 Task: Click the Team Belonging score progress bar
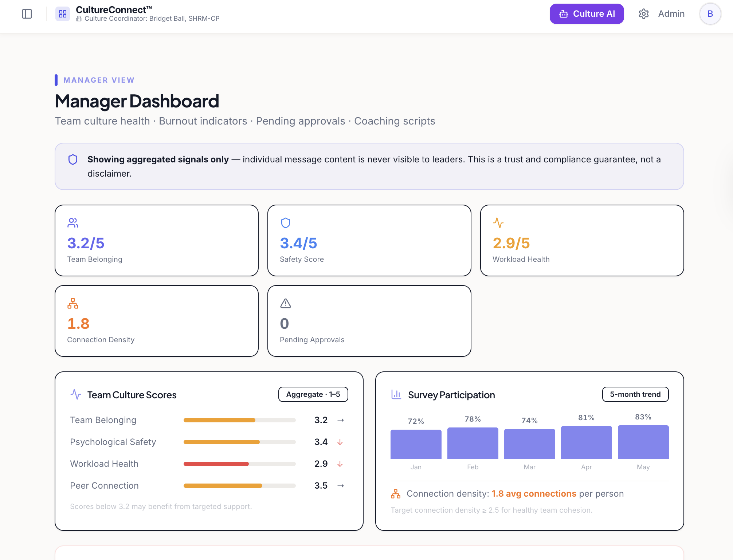point(240,420)
